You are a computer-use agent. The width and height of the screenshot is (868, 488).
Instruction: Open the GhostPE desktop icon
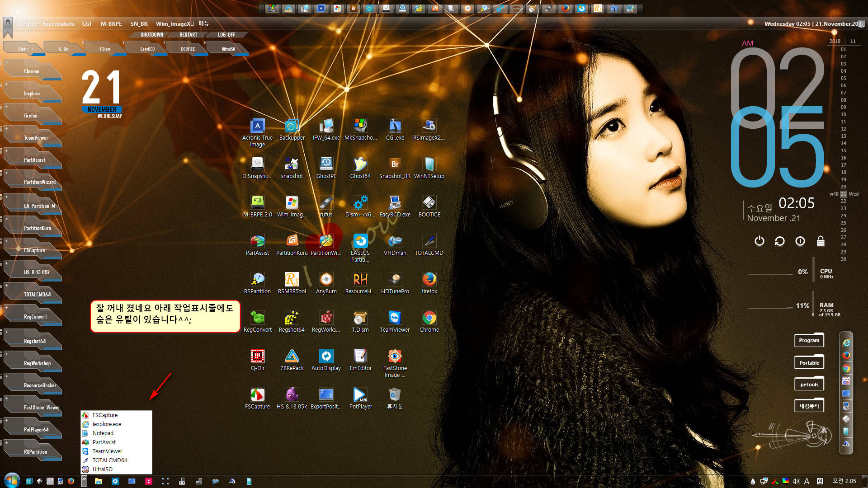[326, 168]
